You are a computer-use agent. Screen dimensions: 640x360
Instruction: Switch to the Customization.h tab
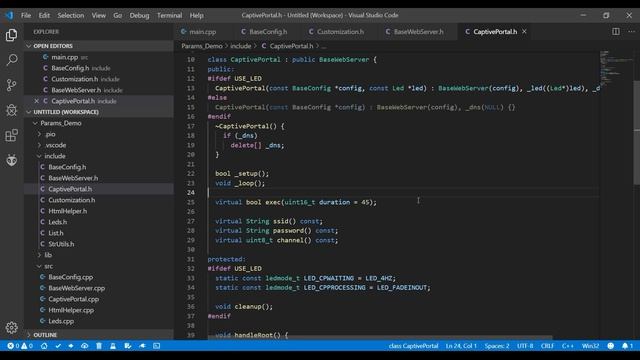(x=340, y=31)
